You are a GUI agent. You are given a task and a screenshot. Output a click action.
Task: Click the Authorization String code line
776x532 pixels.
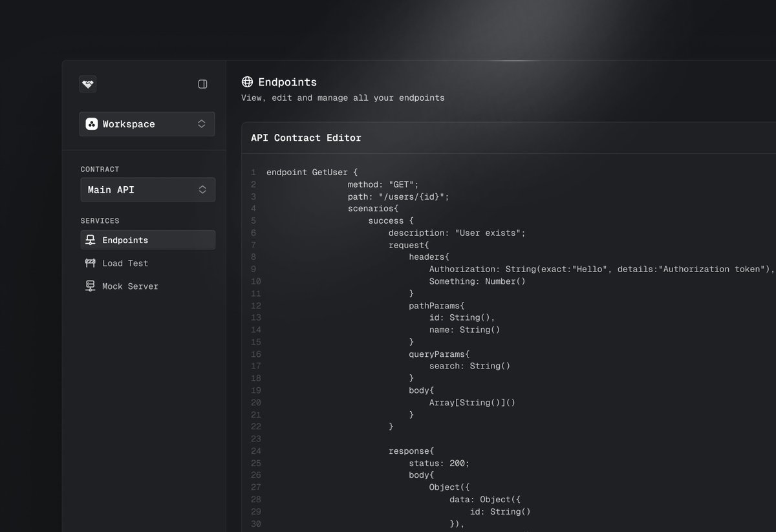pyautogui.click(x=601, y=269)
